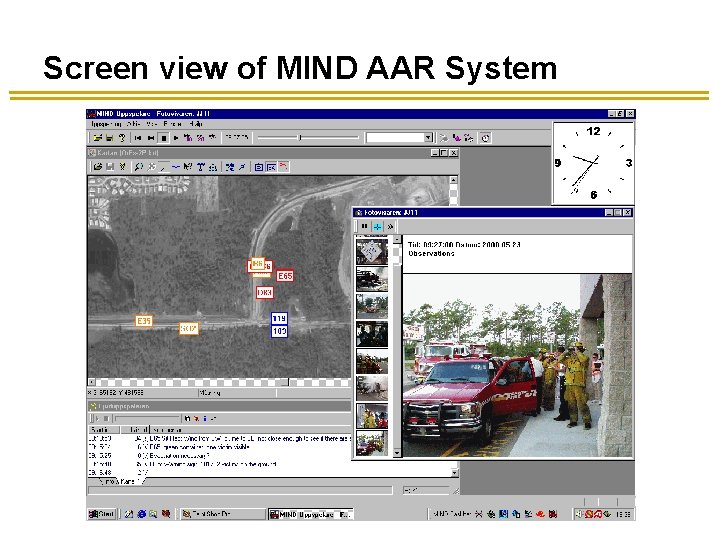Red flag icon at end of map toolbar
Viewport: 720px width, 540px height.
283,166
